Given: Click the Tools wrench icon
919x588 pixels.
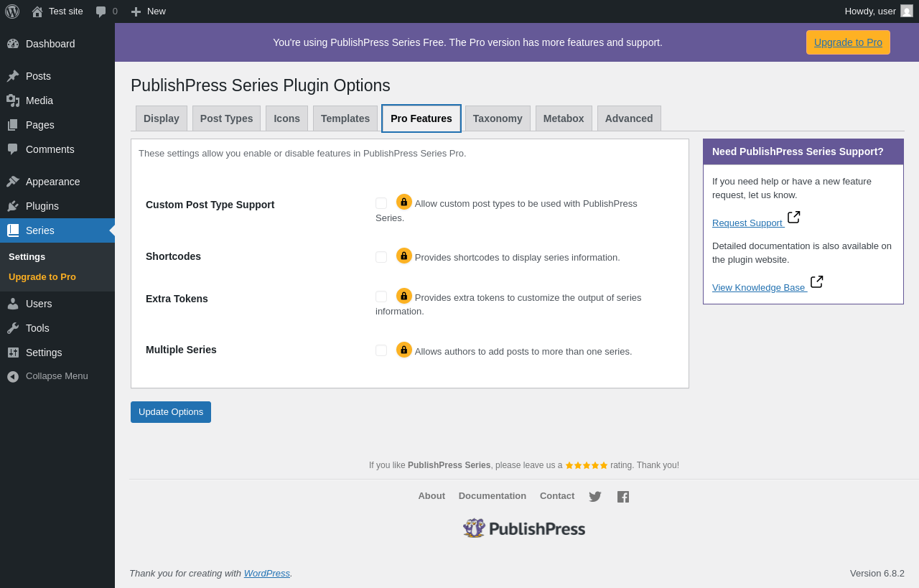Looking at the screenshot, I should click(13, 328).
